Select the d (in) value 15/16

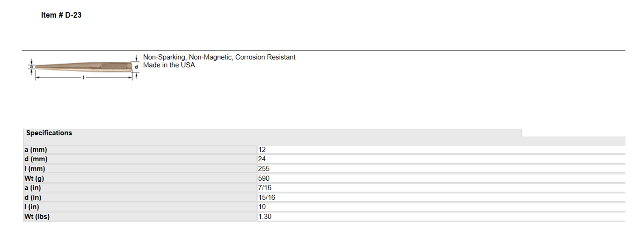266,198
